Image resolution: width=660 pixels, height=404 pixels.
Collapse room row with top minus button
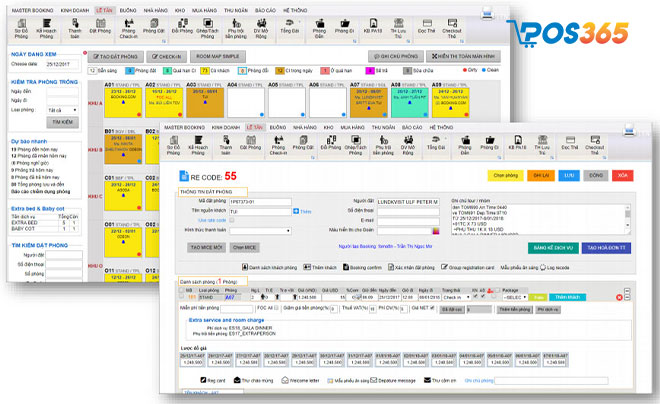(627, 291)
